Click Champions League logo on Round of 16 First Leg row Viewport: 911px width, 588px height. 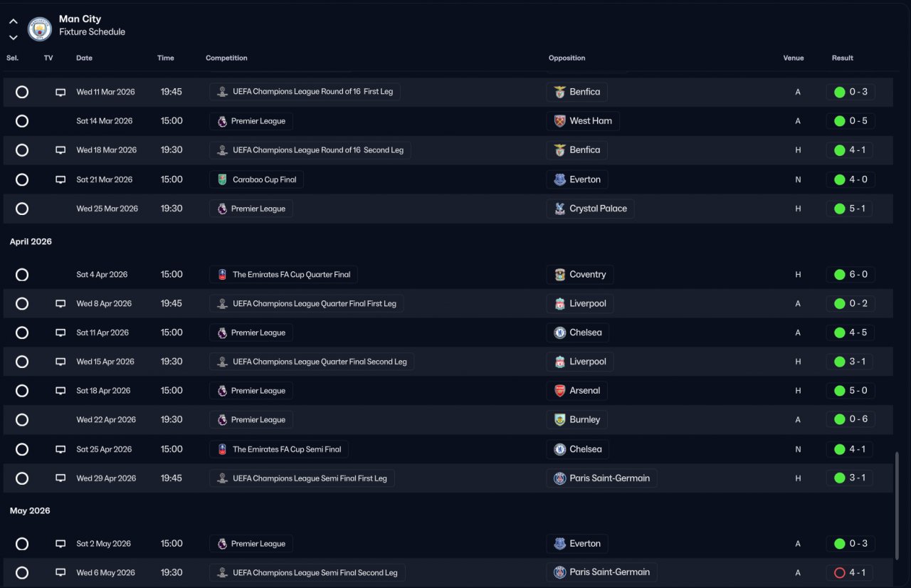[x=223, y=92]
